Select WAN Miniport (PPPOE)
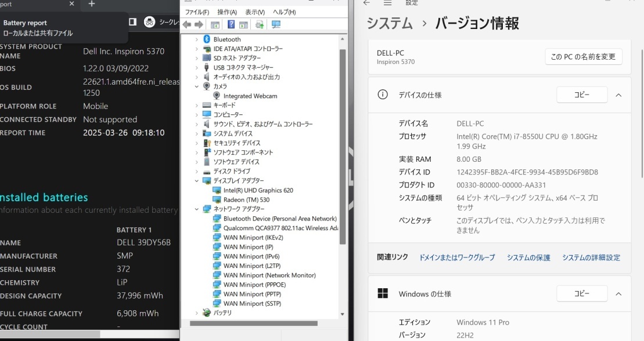644x341 pixels. [x=255, y=285]
